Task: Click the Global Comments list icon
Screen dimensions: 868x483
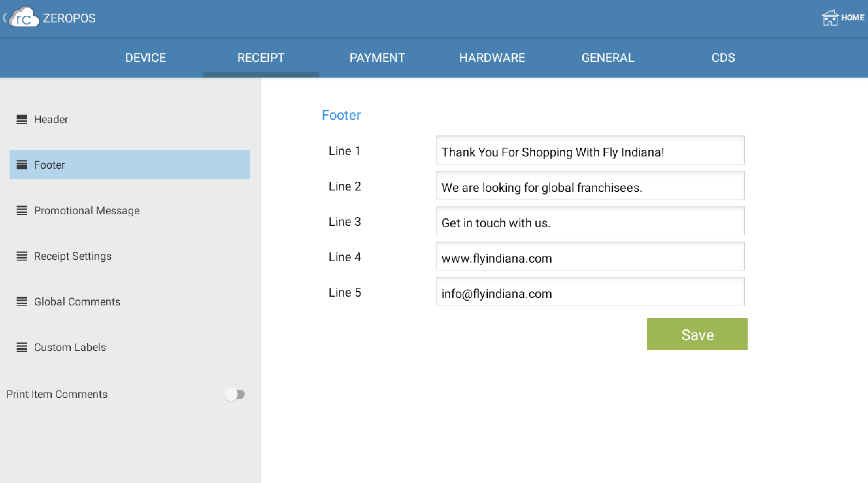Action: click(x=22, y=302)
